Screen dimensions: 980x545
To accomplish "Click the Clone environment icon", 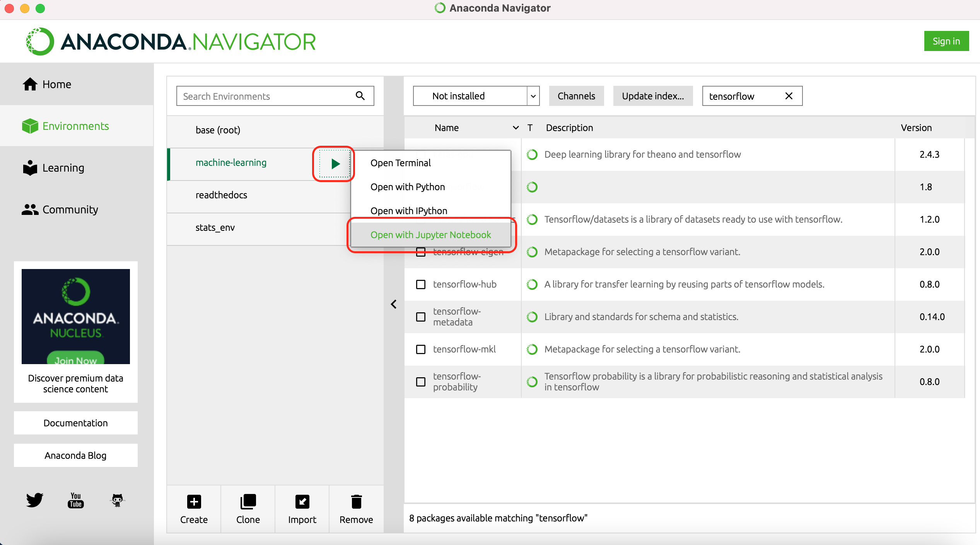I will pyautogui.click(x=248, y=502).
